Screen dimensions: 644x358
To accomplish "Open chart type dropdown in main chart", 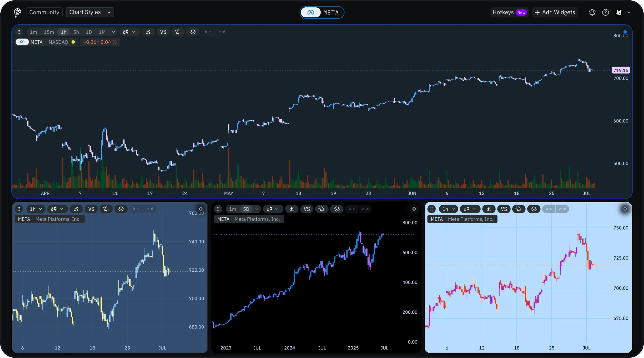I will [129, 32].
